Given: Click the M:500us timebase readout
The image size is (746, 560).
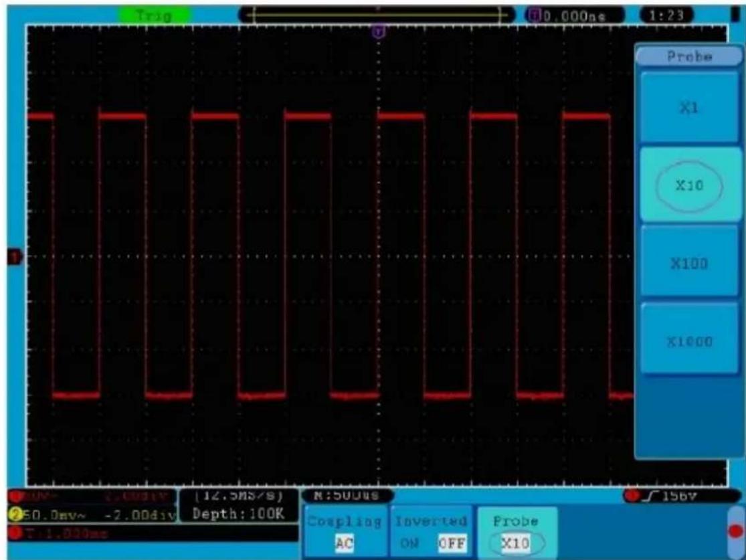Looking at the screenshot, I should click(x=347, y=496).
